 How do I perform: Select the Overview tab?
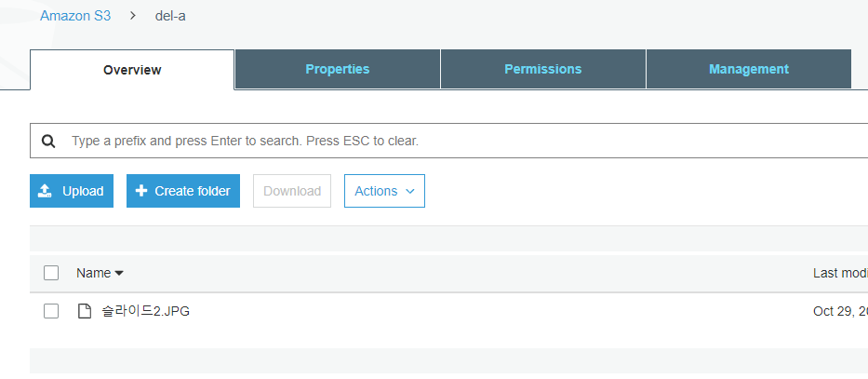(132, 70)
